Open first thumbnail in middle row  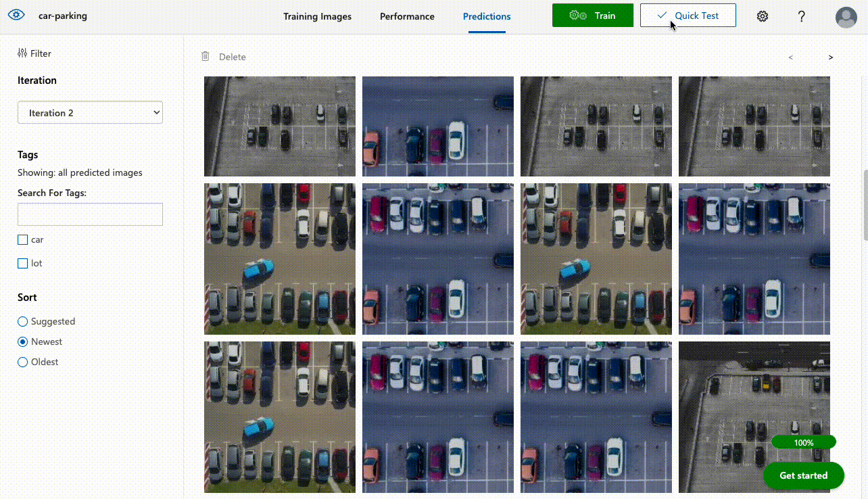[280, 259]
